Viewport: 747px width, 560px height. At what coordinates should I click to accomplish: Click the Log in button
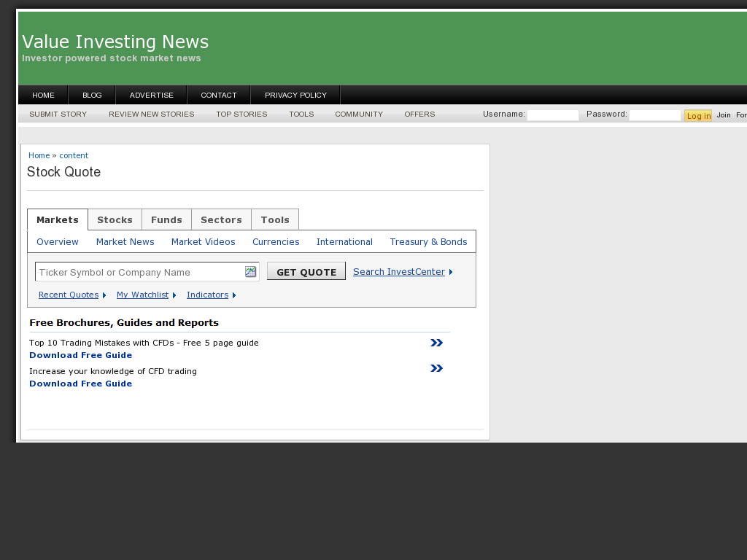[x=698, y=116]
